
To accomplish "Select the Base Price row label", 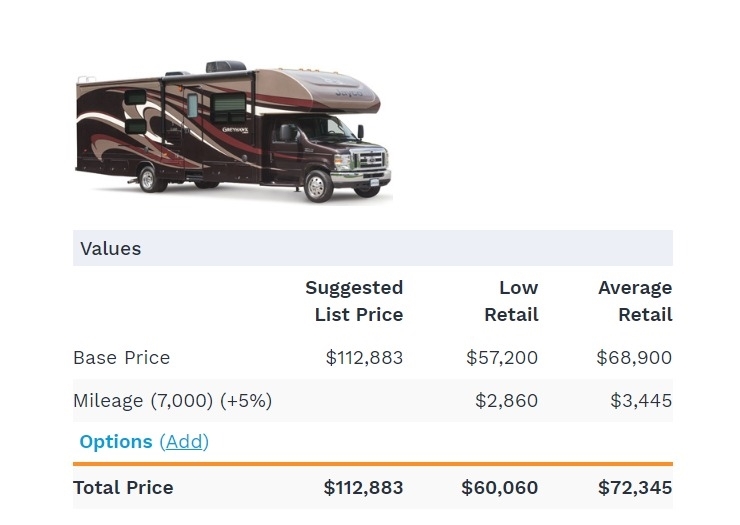I will pyautogui.click(x=122, y=357).
